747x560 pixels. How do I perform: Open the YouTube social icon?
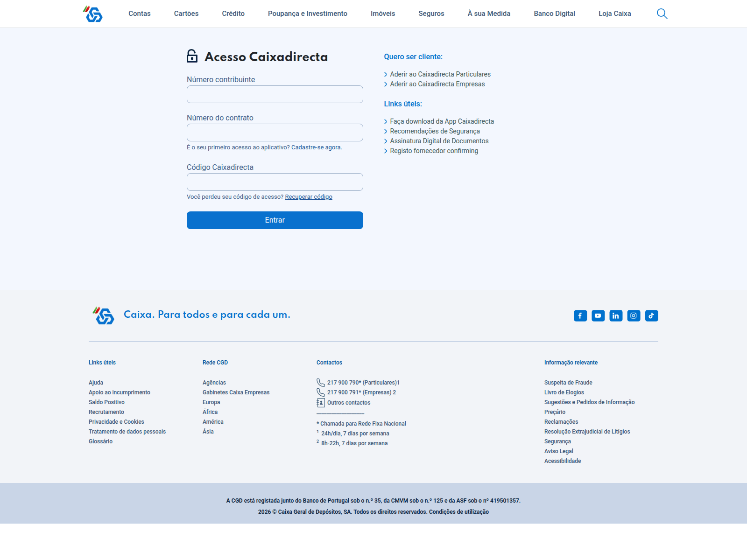coord(598,316)
